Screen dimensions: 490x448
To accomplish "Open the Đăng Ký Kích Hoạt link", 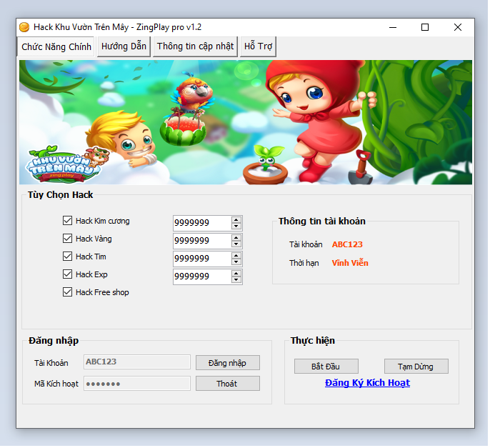I will click(367, 383).
